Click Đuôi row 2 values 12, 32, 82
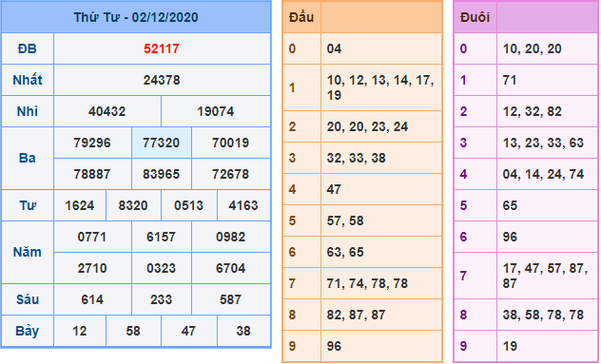This screenshot has width=601, height=364. coord(533,111)
